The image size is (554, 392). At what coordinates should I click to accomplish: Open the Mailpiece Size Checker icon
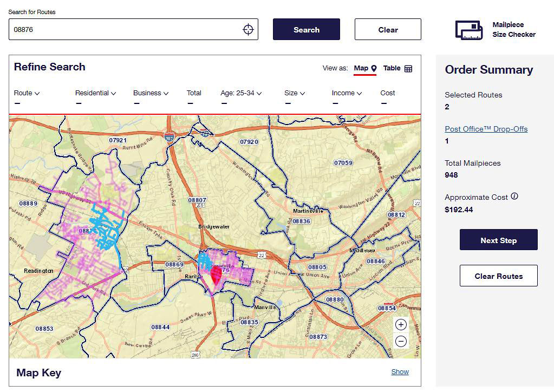468,30
